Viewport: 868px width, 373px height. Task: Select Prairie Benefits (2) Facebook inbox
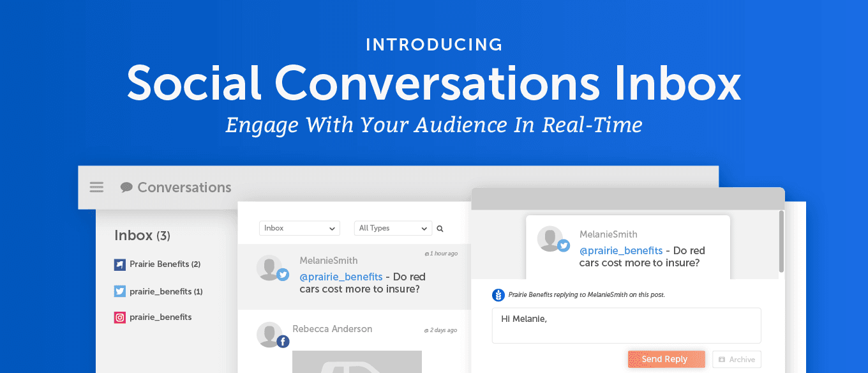(x=158, y=264)
